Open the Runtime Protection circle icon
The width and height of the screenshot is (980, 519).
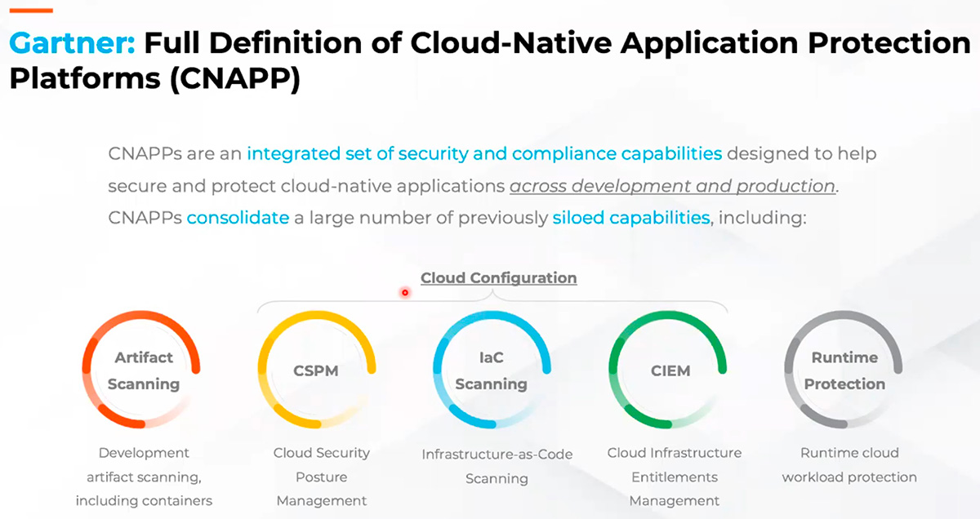(846, 371)
